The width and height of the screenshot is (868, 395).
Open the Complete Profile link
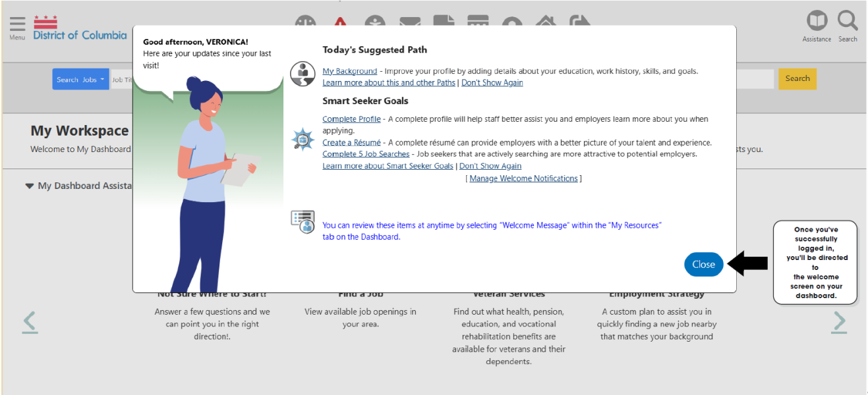pyautogui.click(x=351, y=119)
